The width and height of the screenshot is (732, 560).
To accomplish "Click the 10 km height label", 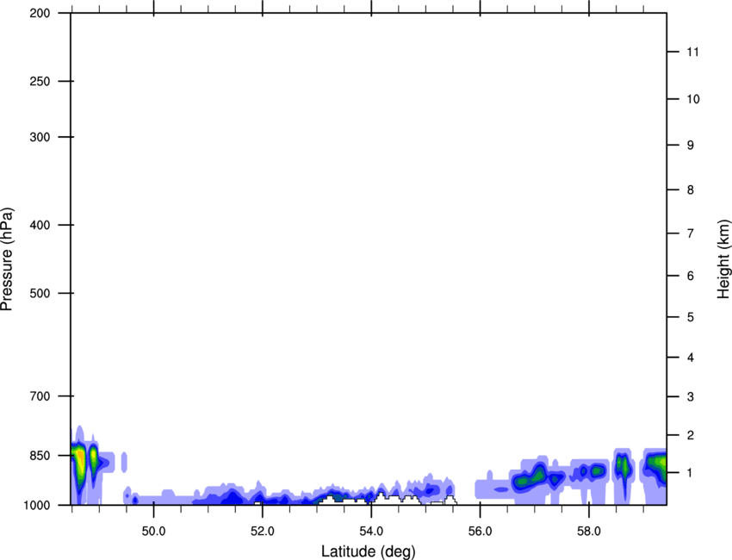I will click(x=693, y=99).
